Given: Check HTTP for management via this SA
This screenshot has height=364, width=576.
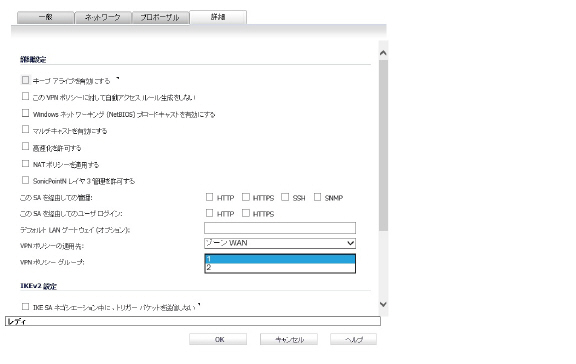Looking at the screenshot, I should pyautogui.click(x=209, y=197).
